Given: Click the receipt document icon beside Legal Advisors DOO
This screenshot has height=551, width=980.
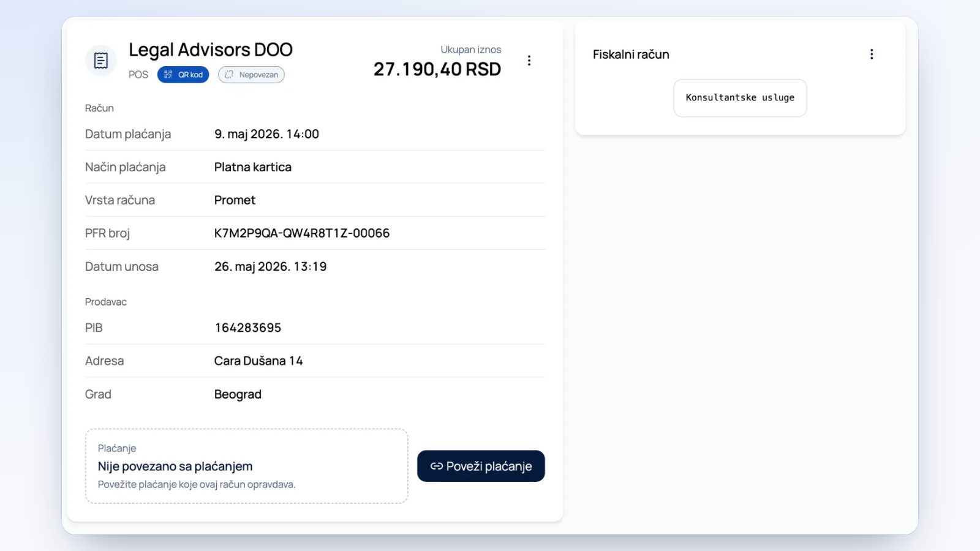Looking at the screenshot, I should point(101,61).
